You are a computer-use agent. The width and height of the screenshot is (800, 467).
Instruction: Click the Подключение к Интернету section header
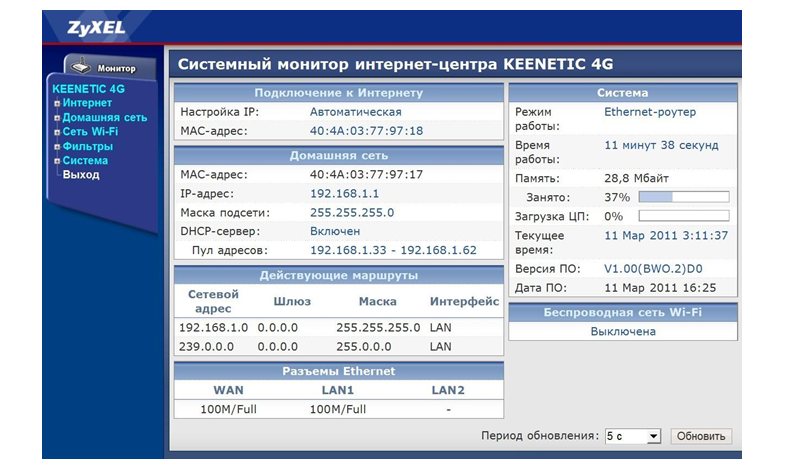pyautogui.click(x=339, y=93)
